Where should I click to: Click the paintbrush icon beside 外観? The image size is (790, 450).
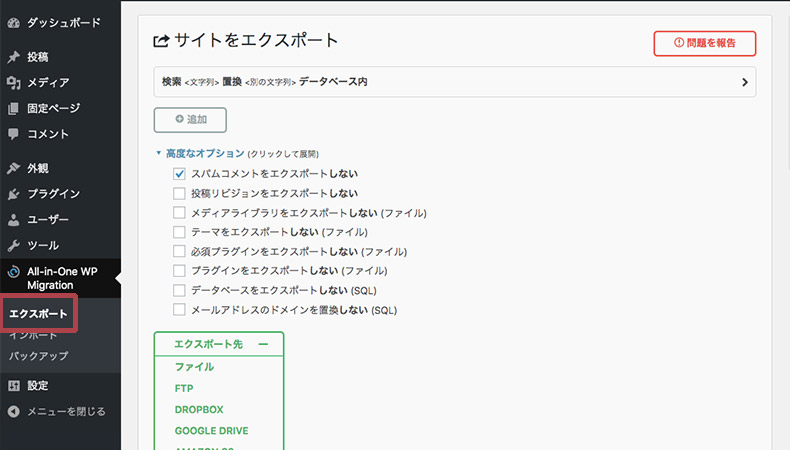coord(14,168)
